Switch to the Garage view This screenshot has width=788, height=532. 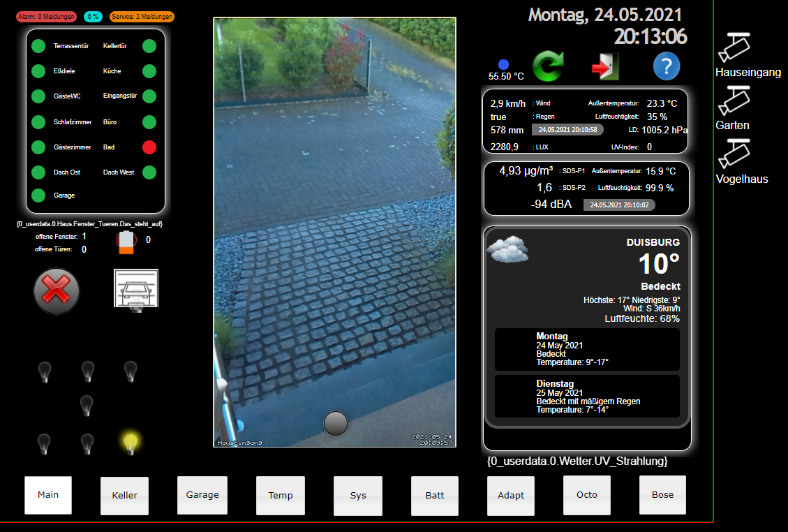click(202, 495)
